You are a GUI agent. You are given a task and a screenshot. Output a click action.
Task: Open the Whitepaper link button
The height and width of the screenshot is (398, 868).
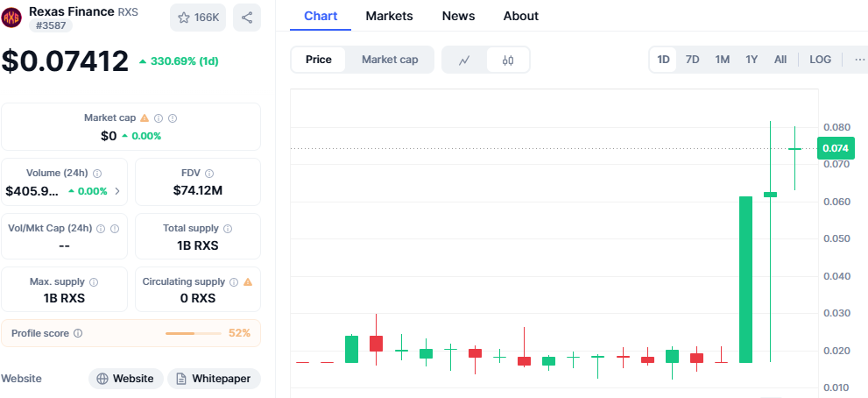[214, 379]
